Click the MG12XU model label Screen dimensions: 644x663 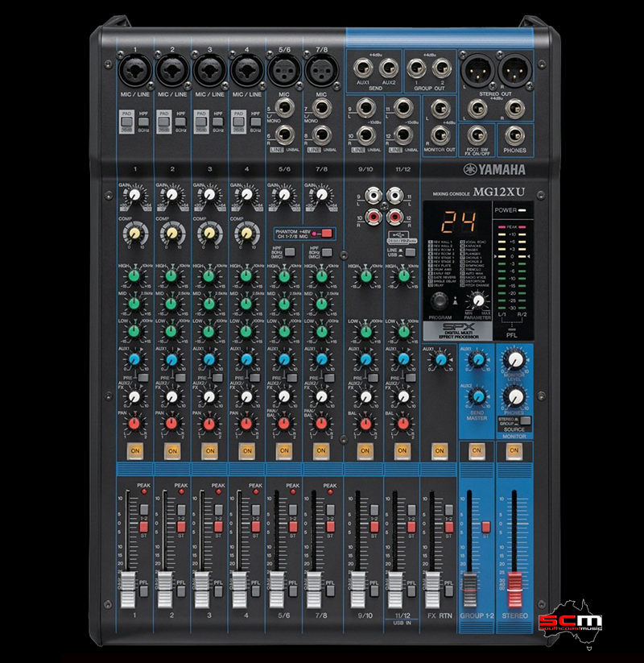[499, 192]
